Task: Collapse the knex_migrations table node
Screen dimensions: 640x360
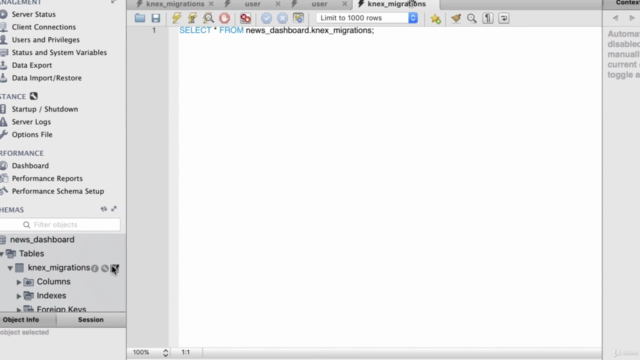Action: 10,268
